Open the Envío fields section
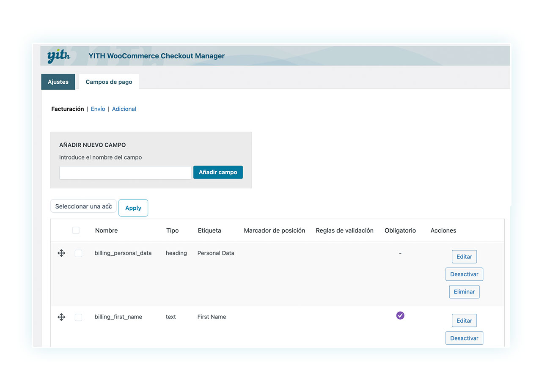Viewport: 550px width, 392px height. 98,109
